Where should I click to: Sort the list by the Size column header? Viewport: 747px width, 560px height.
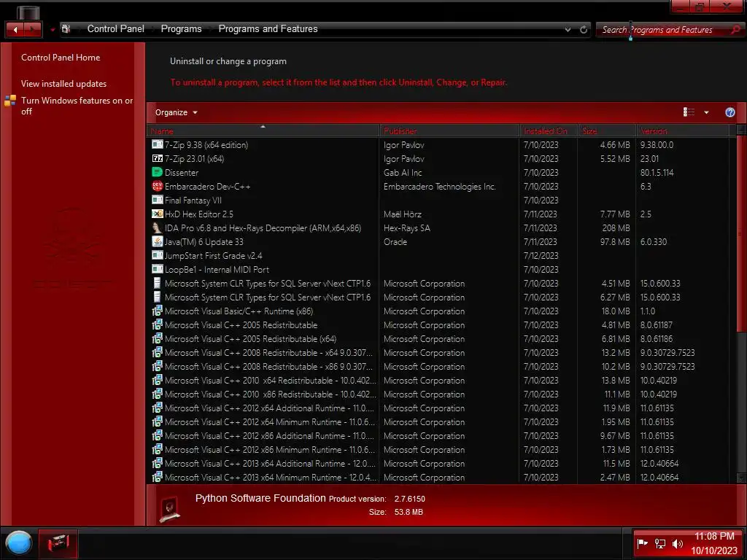point(608,131)
